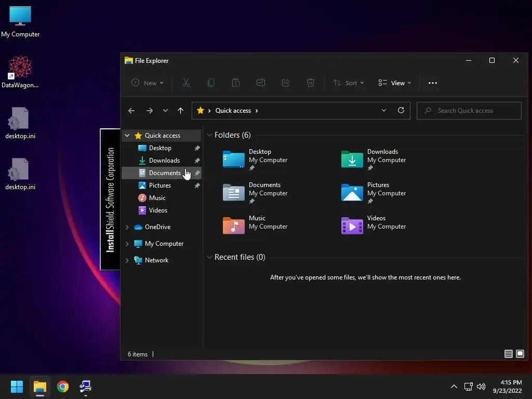Click the Rename icon in toolbar
The height and width of the screenshot is (399, 532).
pos(261,83)
